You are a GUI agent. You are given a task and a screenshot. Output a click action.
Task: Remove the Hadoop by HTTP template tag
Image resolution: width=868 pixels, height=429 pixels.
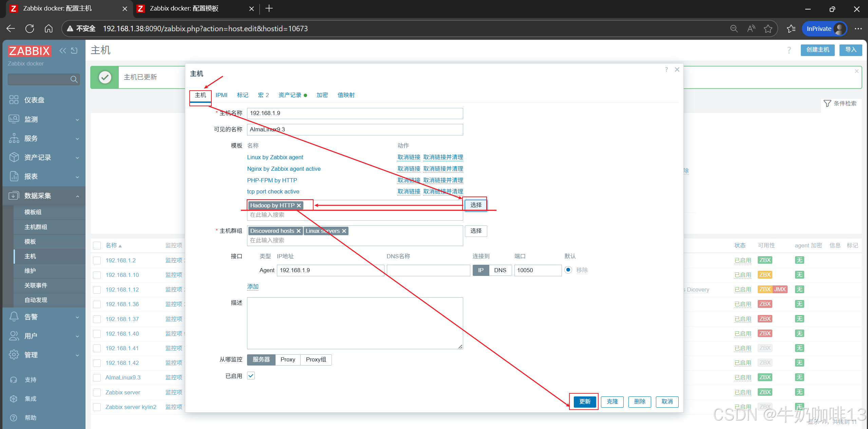pyautogui.click(x=299, y=206)
